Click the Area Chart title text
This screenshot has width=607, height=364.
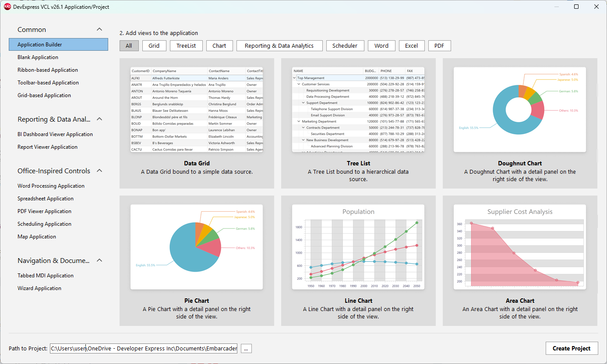(520, 301)
